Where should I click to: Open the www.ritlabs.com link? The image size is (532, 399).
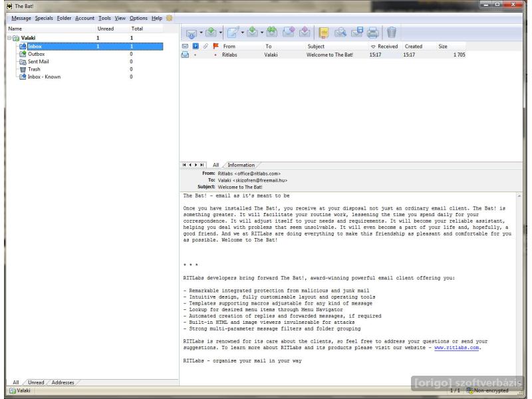coord(456,348)
